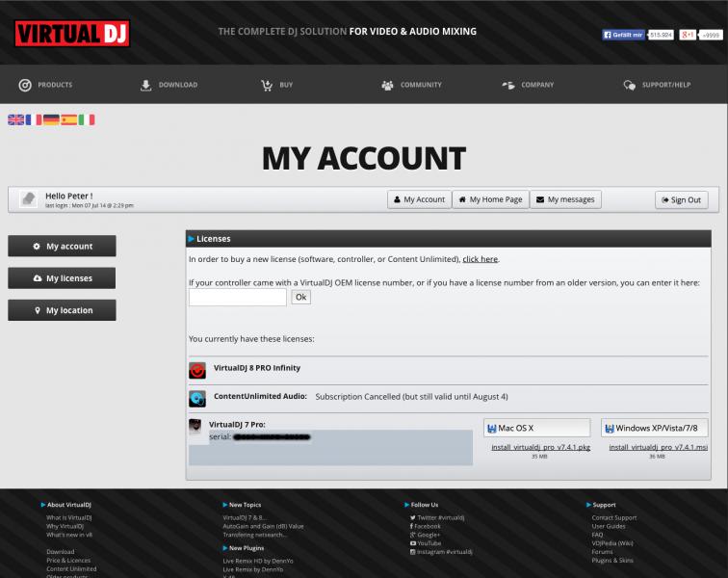Open 'AutoGain and Gain (dB) Value' topic
The image size is (728, 578).
[x=263, y=526]
